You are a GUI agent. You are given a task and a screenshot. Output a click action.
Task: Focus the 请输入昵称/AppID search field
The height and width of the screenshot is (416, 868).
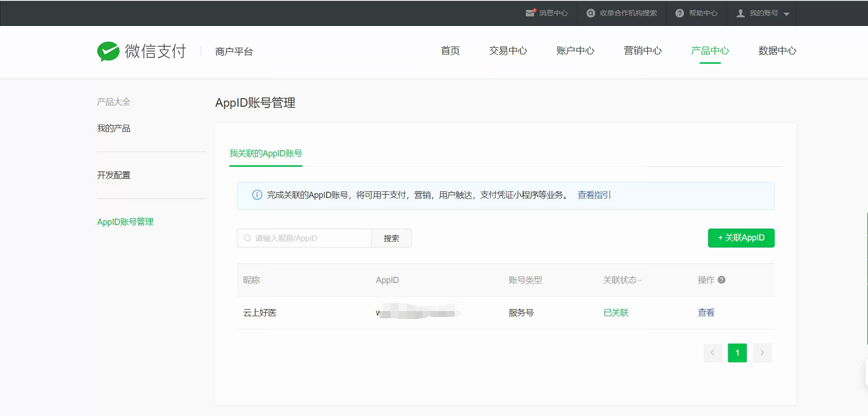point(304,238)
